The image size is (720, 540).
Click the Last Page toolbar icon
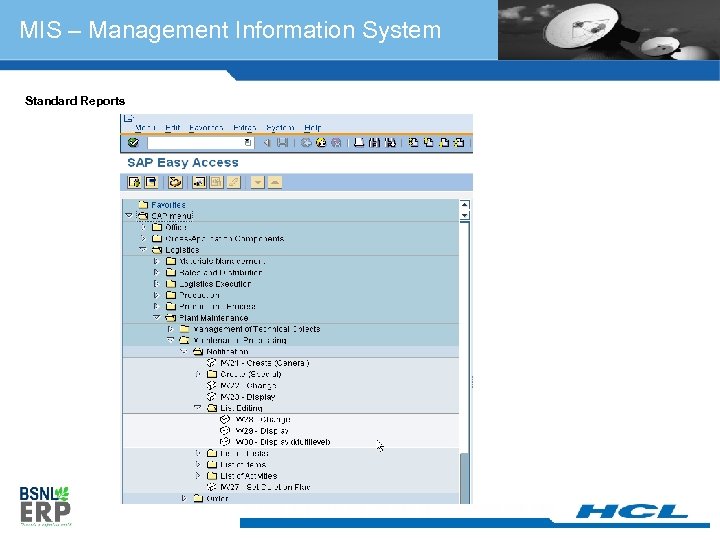[459, 143]
